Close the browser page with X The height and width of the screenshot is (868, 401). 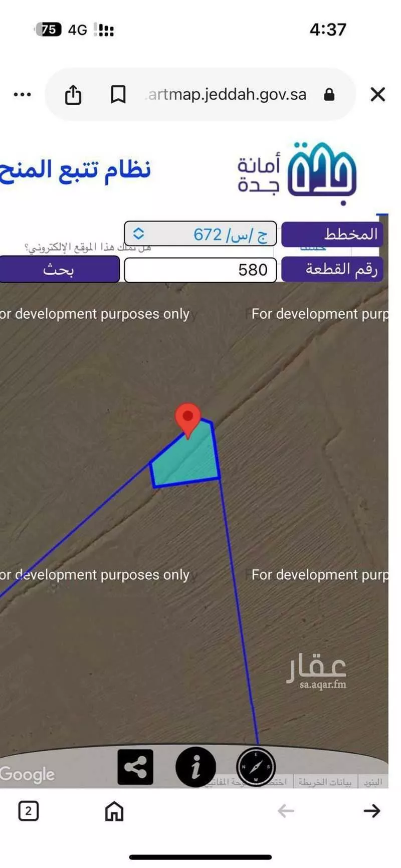tap(377, 94)
